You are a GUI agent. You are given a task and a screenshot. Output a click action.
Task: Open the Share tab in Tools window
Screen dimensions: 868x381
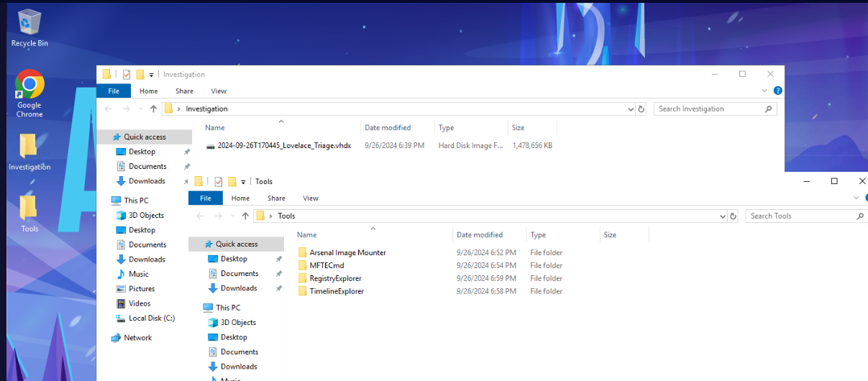[276, 198]
